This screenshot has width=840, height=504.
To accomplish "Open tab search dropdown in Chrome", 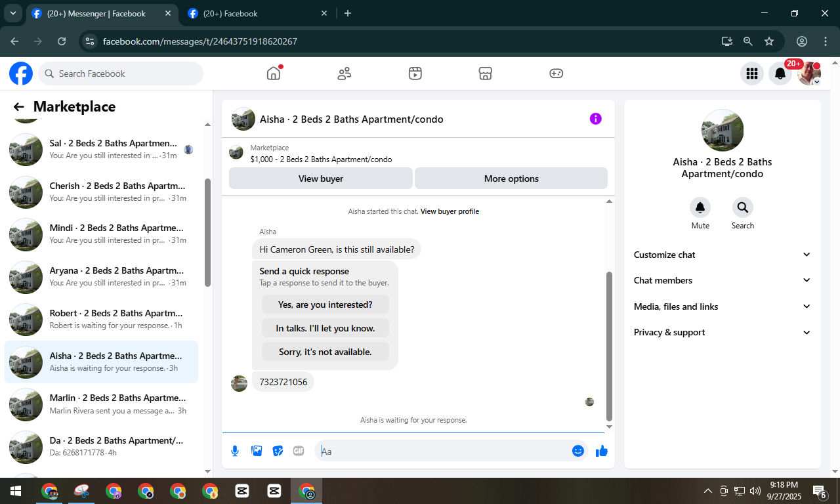I will [x=12, y=13].
